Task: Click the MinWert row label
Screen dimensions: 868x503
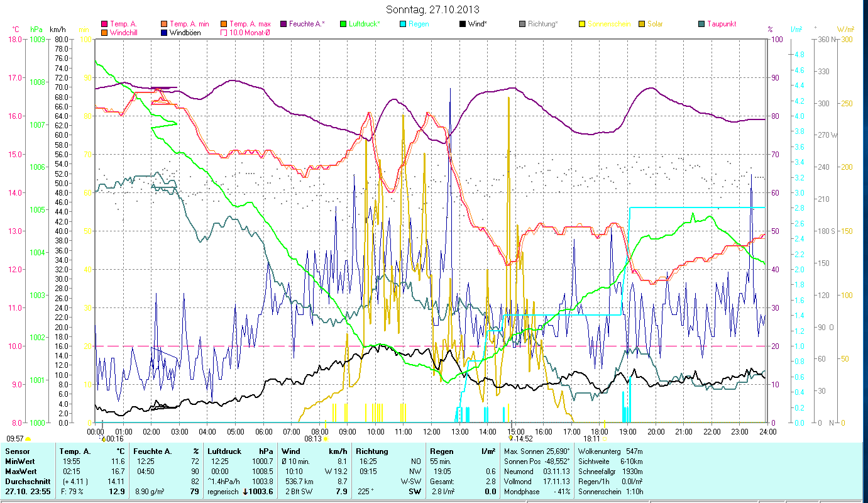Action: pyautogui.click(x=19, y=462)
